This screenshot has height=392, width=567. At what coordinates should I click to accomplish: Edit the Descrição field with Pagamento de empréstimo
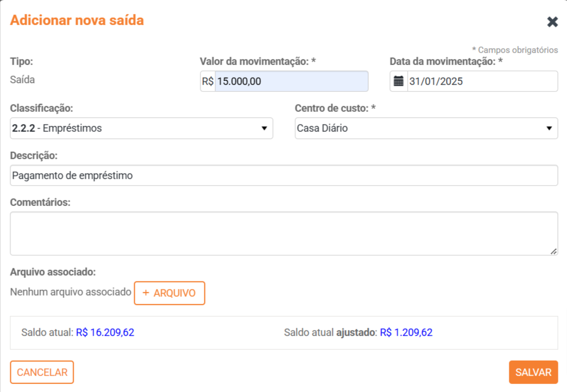click(284, 176)
